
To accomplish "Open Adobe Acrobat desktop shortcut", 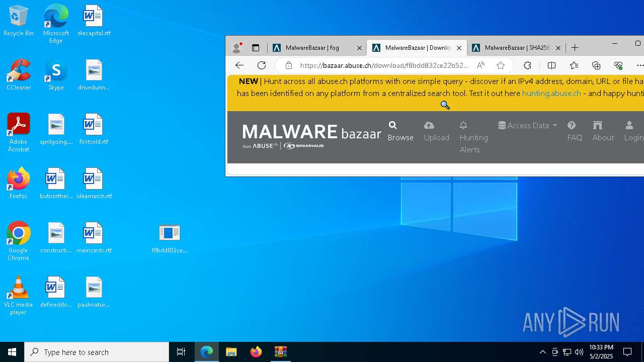I will coord(19,133).
